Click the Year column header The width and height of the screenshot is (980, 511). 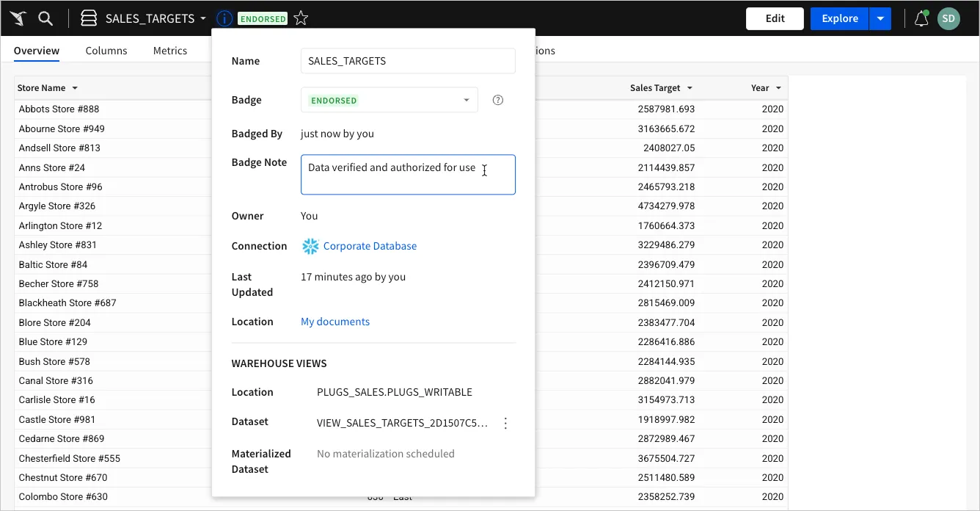pos(760,88)
